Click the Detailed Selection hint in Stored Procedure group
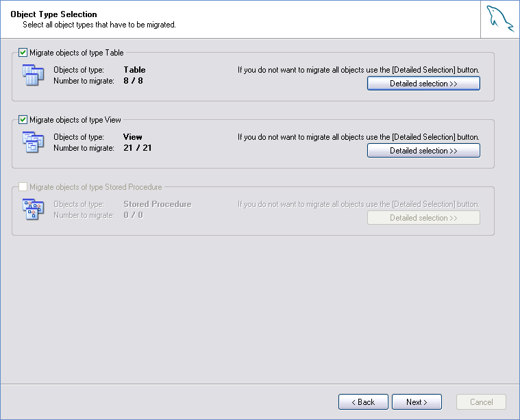 pos(358,204)
